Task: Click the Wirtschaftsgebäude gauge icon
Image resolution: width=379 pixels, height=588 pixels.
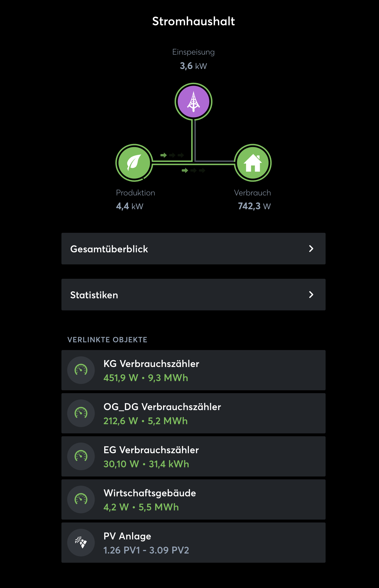Action: [x=81, y=499]
